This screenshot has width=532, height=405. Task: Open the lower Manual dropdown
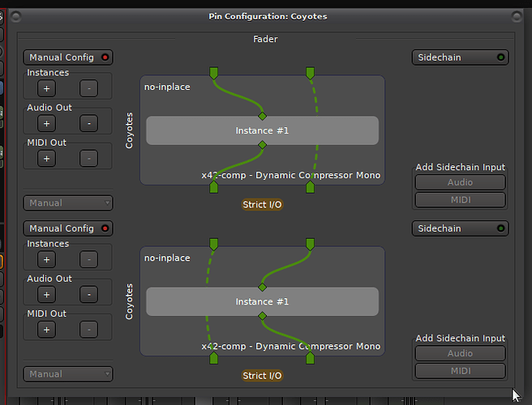[68, 373]
